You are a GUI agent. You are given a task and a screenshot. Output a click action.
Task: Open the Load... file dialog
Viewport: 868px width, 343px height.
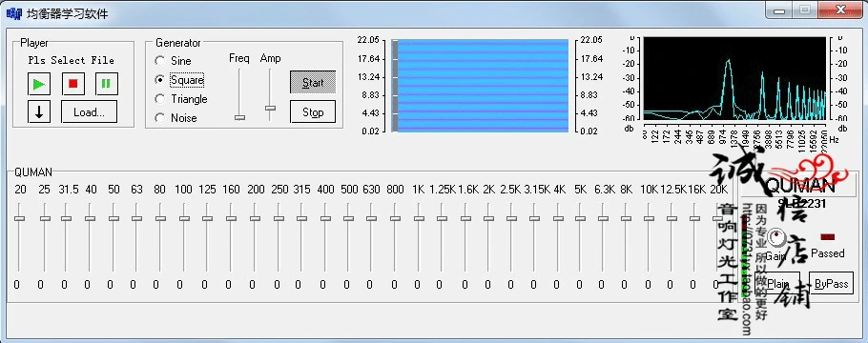tap(89, 111)
